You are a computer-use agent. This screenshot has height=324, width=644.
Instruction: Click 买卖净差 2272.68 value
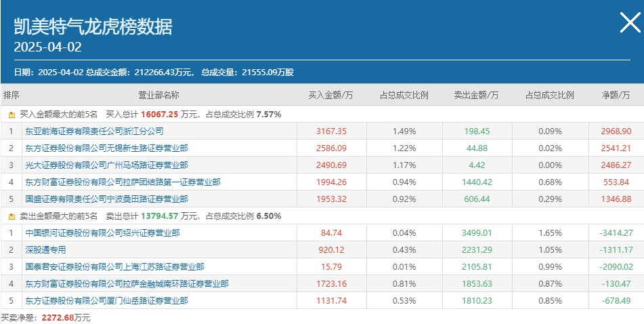[x=58, y=318]
